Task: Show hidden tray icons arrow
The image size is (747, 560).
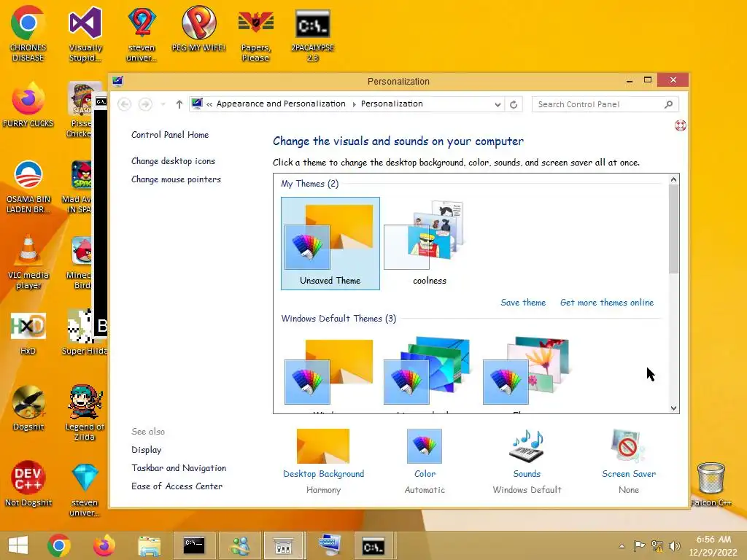Action: (x=622, y=546)
